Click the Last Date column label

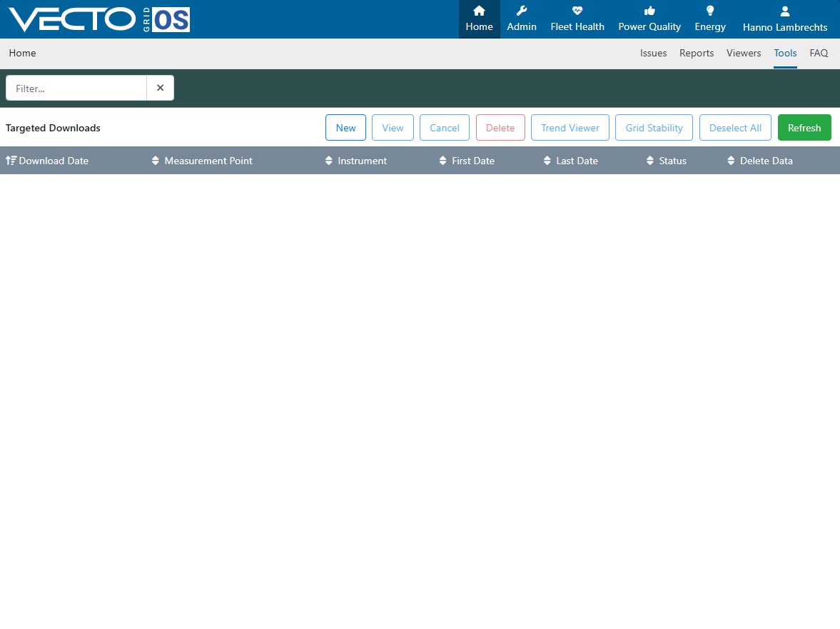577,161
